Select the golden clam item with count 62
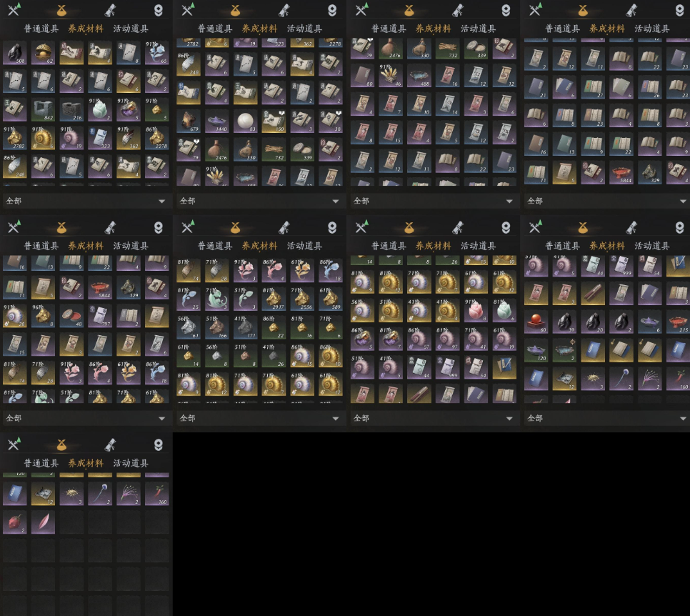This screenshot has height=616, width=690. coord(43,53)
